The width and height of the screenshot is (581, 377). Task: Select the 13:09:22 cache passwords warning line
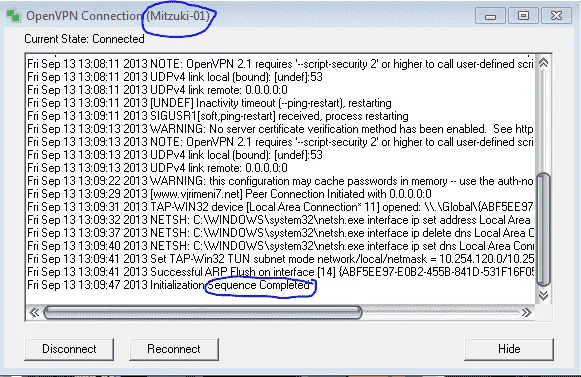click(280, 181)
